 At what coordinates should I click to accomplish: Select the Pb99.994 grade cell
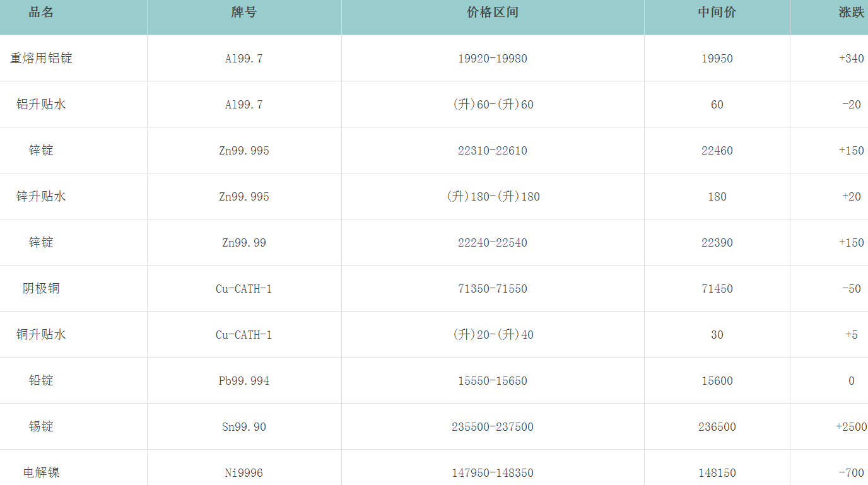(244, 381)
